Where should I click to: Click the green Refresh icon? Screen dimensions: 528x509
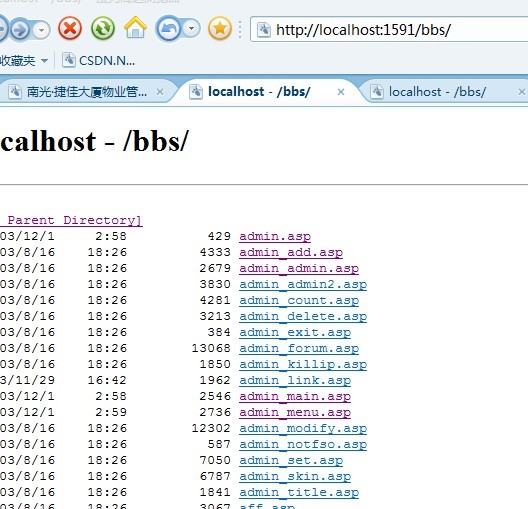(x=103, y=29)
